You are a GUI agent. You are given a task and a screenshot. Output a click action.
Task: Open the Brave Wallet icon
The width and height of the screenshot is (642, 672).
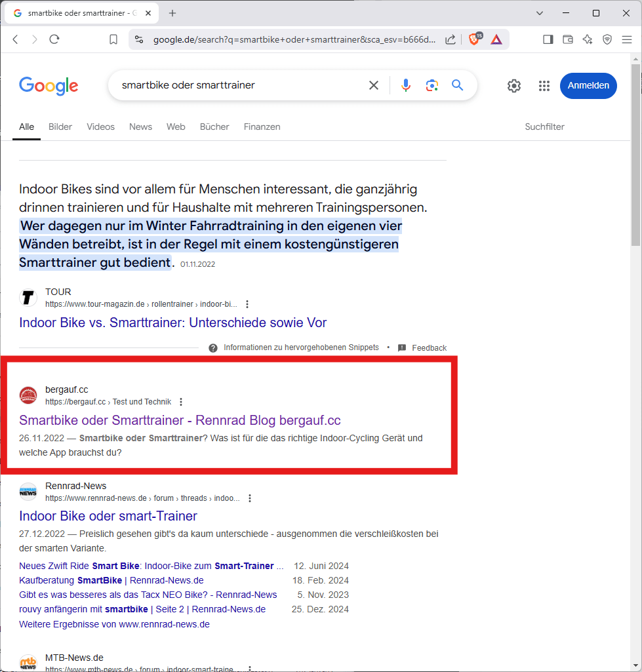[x=568, y=39]
